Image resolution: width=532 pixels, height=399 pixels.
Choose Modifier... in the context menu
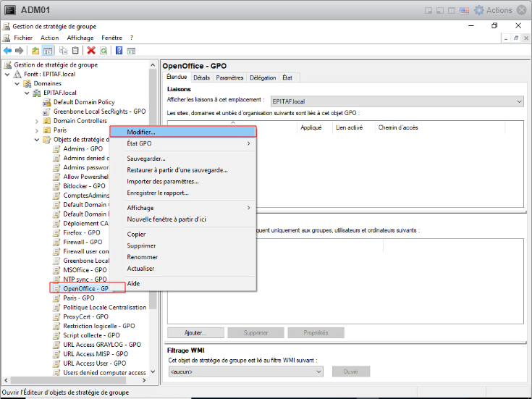(x=141, y=133)
